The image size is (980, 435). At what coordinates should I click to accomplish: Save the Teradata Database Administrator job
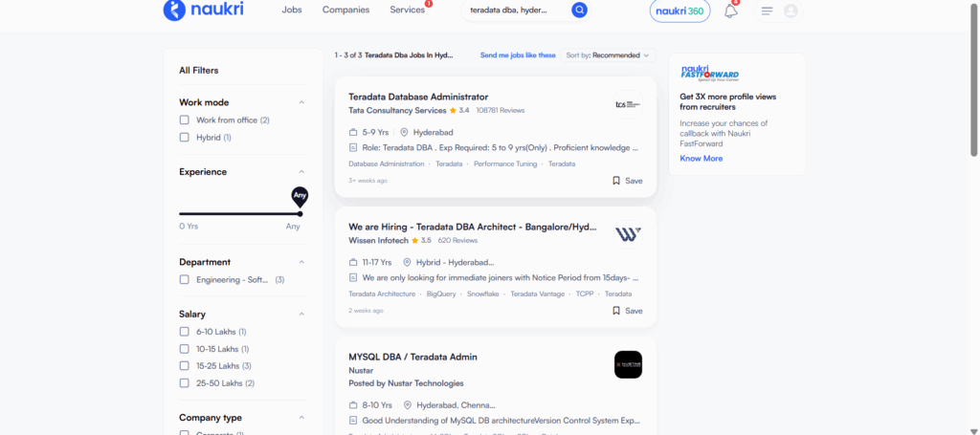pyautogui.click(x=627, y=181)
